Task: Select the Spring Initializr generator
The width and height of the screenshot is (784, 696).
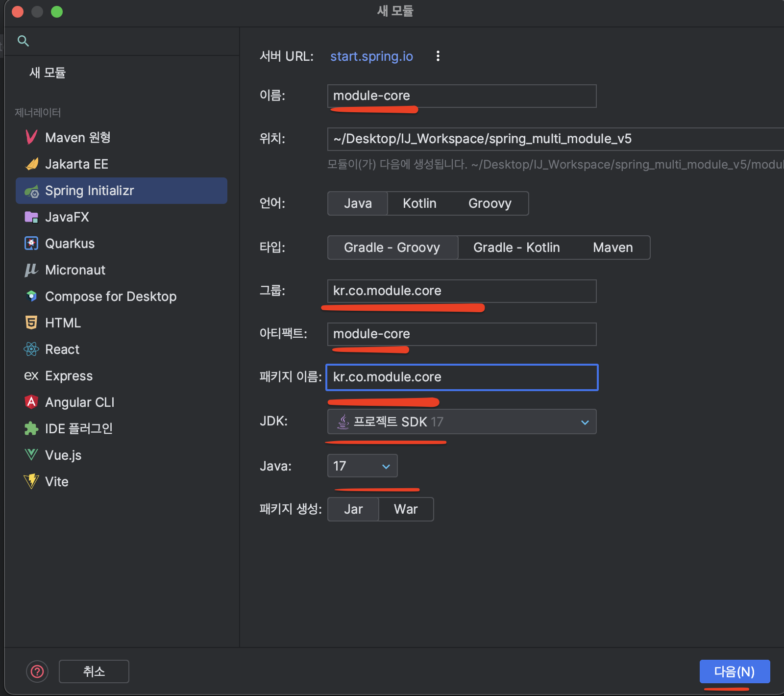Action: 122,191
